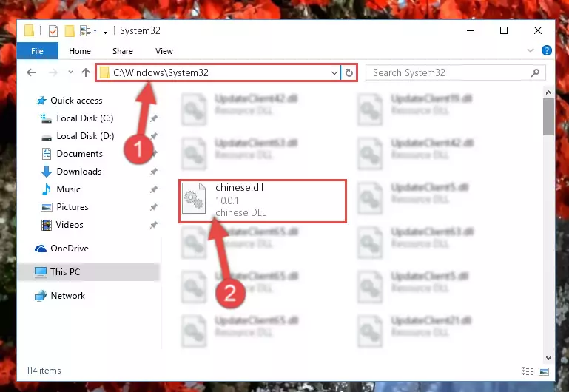569x392 pixels.
Task: Open Local Disk (D:) in sidebar
Action: click(85, 136)
